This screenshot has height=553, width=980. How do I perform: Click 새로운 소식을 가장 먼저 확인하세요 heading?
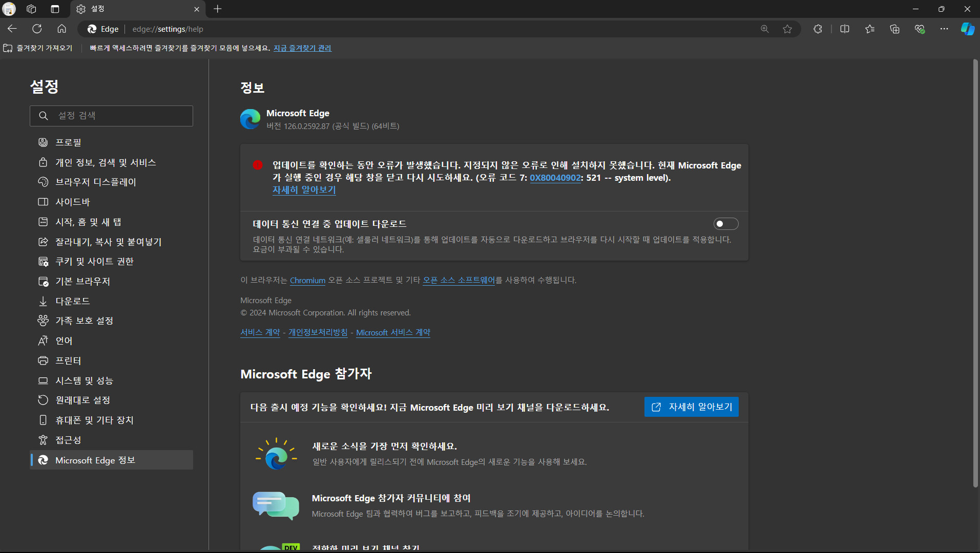[384, 446]
